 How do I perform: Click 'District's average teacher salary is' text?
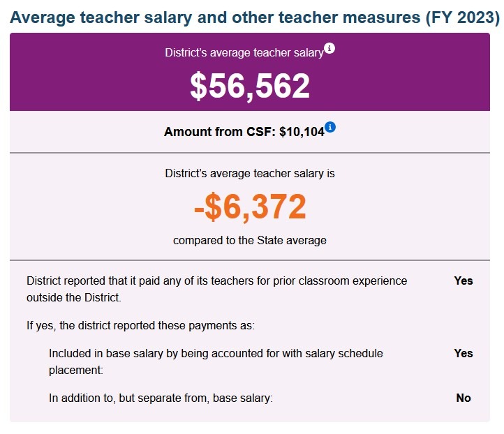tap(250, 173)
